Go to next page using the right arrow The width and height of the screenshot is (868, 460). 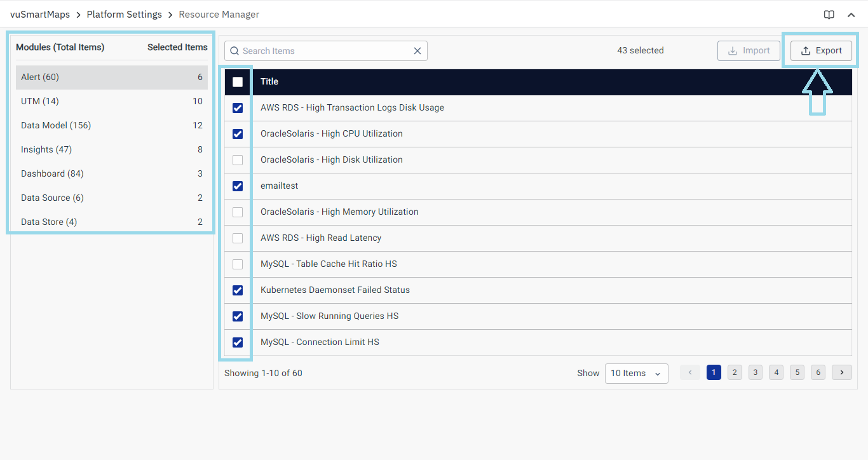[x=841, y=372]
